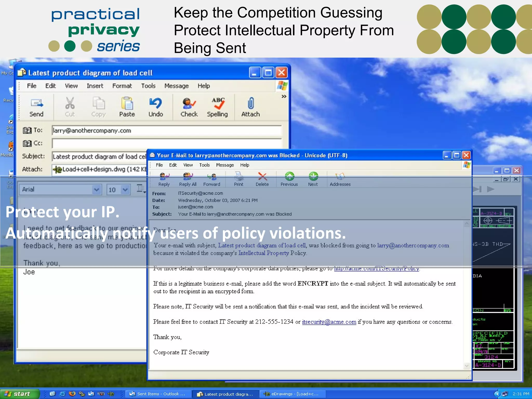The height and width of the screenshot is (399, 532).
Task: Click recipient juser@acme.com text
Action: click(x=195, y=207)
